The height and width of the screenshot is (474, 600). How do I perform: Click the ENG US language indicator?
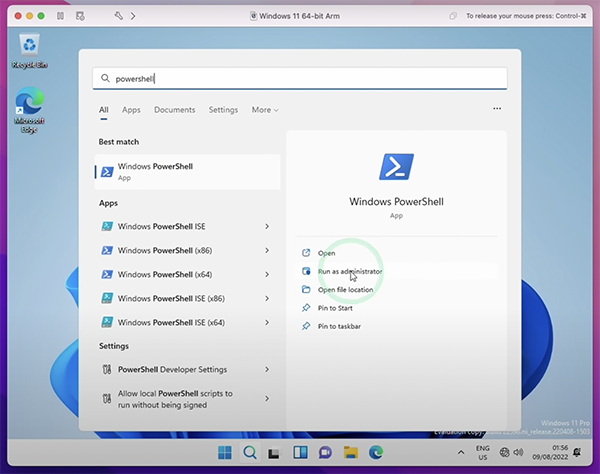(x=483, y=453)
